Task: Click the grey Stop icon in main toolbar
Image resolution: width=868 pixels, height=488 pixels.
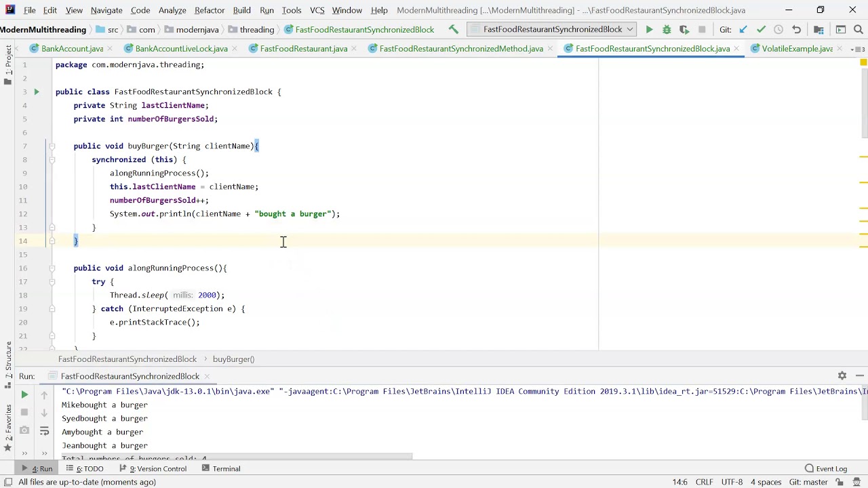Action: point(702,30)
